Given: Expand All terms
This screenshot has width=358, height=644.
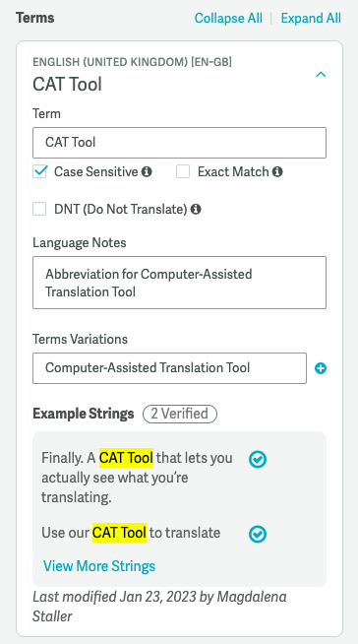Looking at the screenshot, I should (x=311, y=18).
